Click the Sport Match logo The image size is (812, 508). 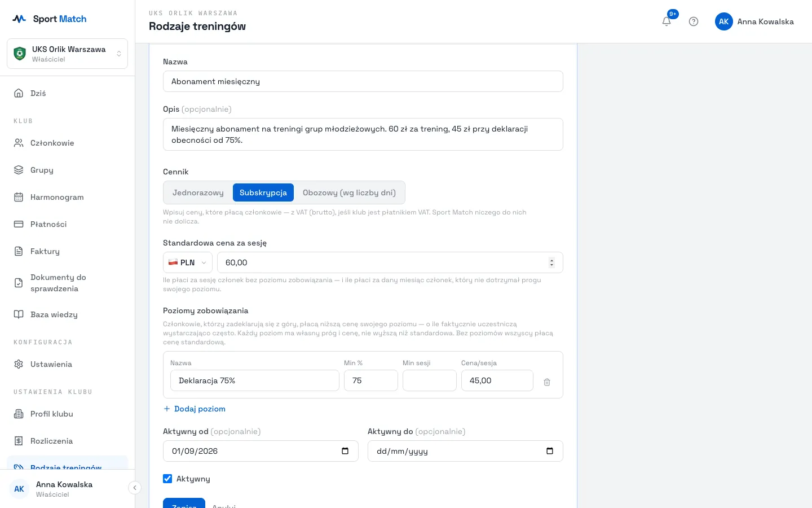(x=50, y=19)
